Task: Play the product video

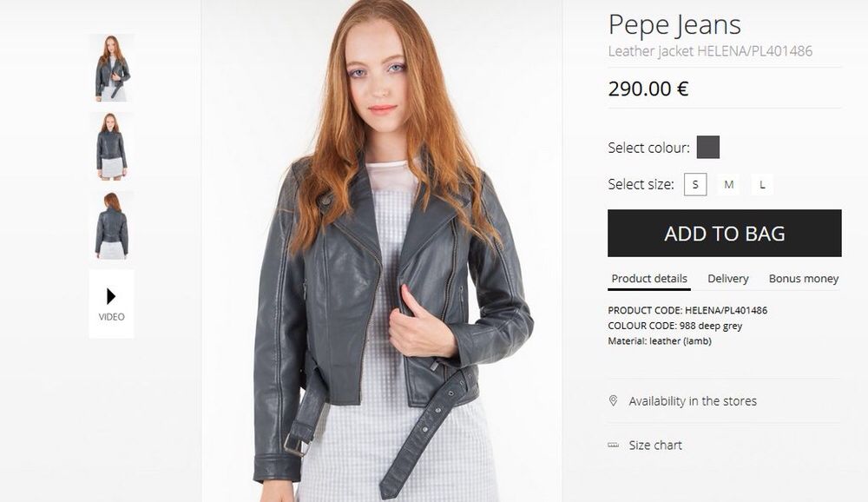Action: (111, 303)
